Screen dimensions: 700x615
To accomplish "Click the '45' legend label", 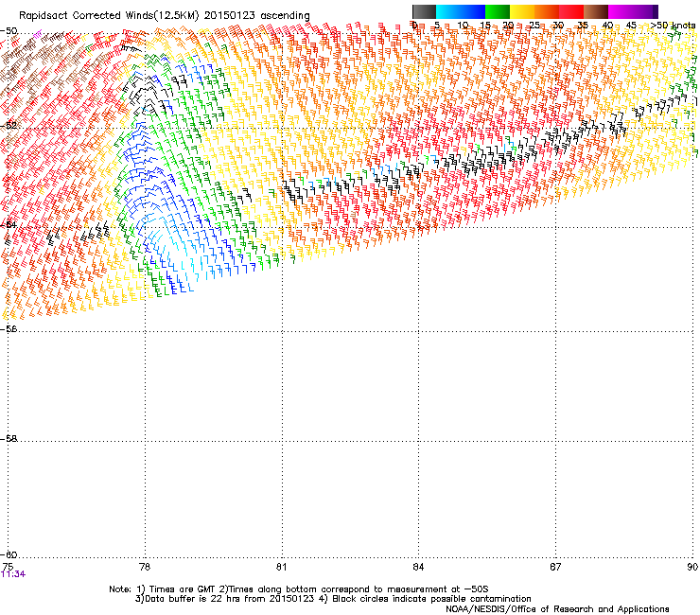I will (631, 26).
